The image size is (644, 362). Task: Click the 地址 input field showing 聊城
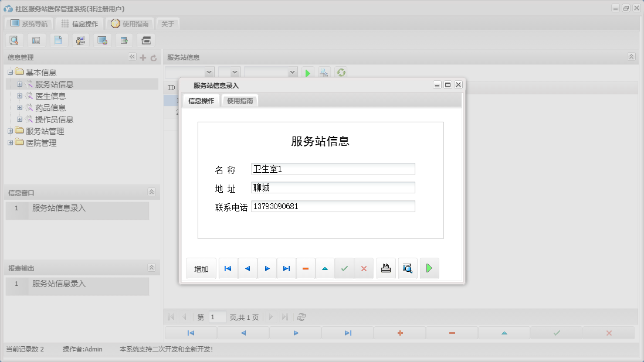coord(333,187)
